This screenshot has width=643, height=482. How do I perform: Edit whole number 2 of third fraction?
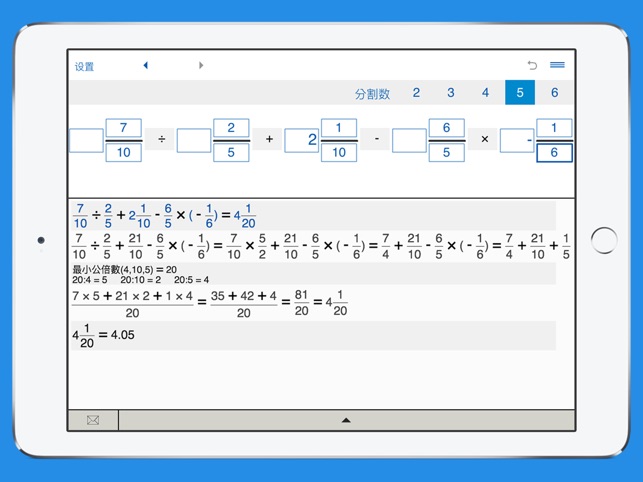[302, 140]
